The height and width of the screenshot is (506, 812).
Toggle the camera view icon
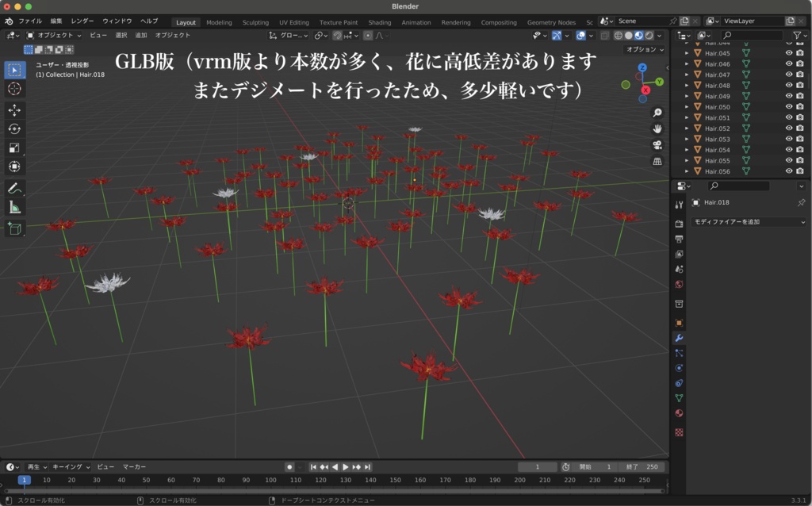point(657,145)
